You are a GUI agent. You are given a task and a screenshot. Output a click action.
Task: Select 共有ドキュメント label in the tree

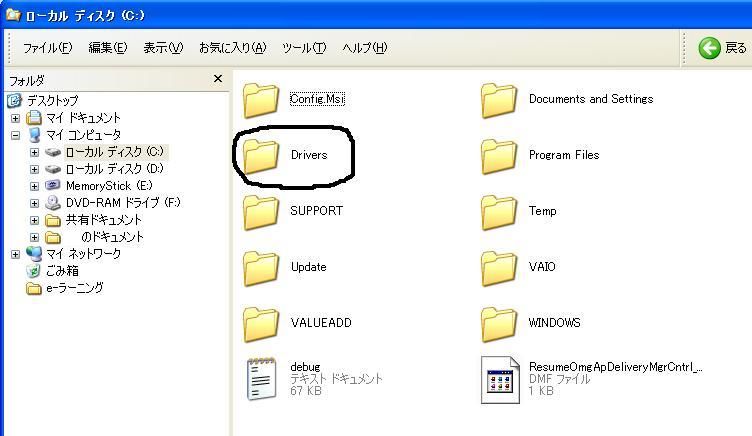(x=104, y=220)
